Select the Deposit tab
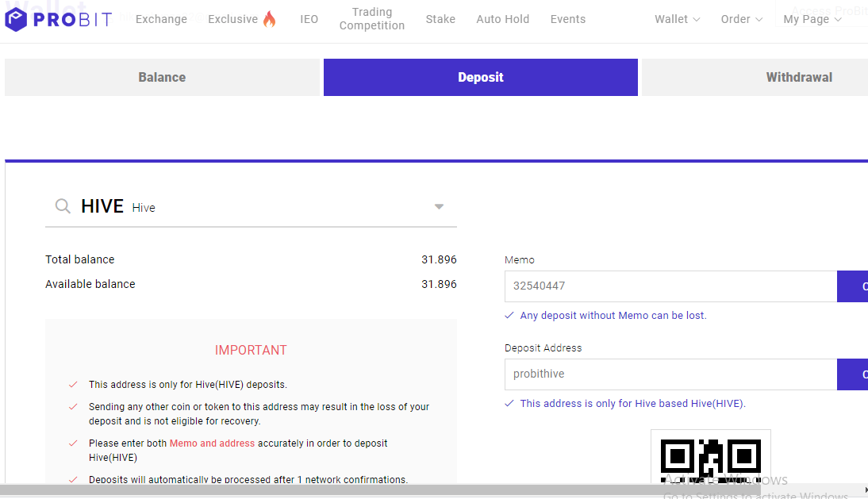868x499 pixels. (x=481, y=78)
